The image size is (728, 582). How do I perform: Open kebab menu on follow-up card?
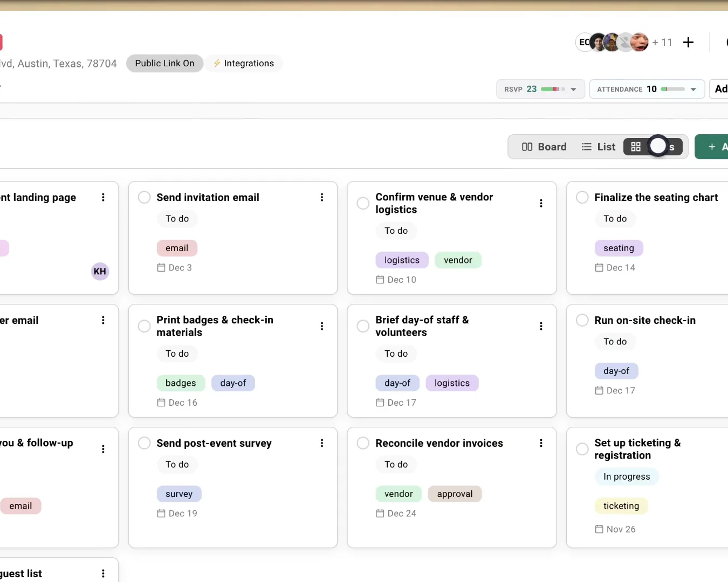[x=103, y=449]
